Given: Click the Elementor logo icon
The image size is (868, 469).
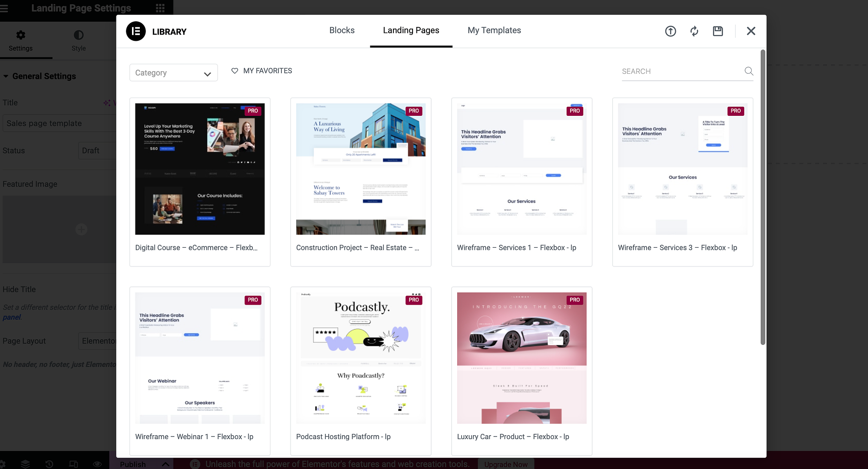Looking at the screenshot, I should click(x=135, y=31).
